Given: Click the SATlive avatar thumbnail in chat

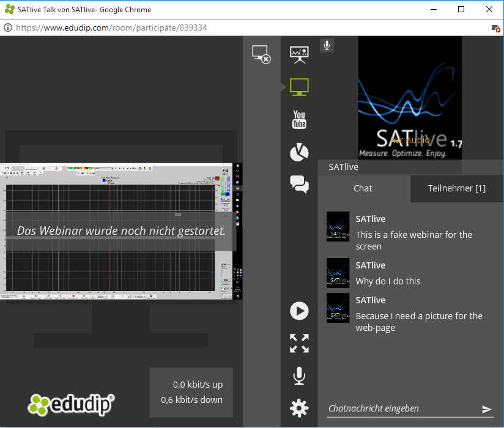Looking at the screenshot, I should (338, 226).
